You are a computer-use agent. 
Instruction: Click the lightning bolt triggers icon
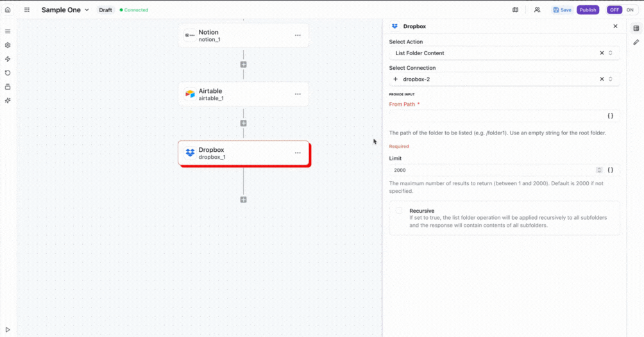point(8,59)
